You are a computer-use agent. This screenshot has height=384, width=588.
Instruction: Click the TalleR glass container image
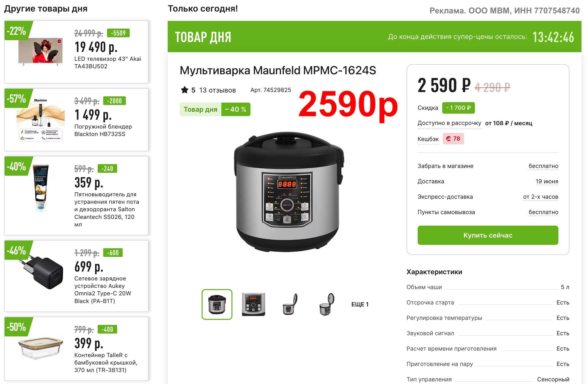pos(41,348)
